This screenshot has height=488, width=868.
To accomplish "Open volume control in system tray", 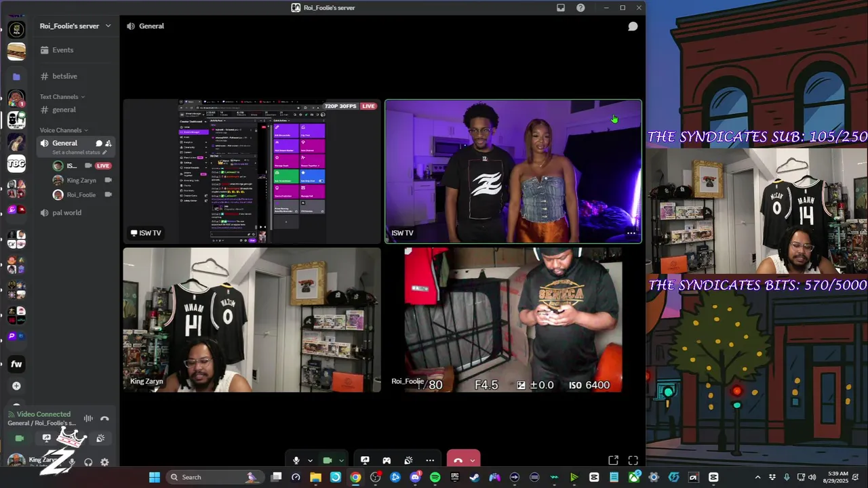I will click(812, 477).
